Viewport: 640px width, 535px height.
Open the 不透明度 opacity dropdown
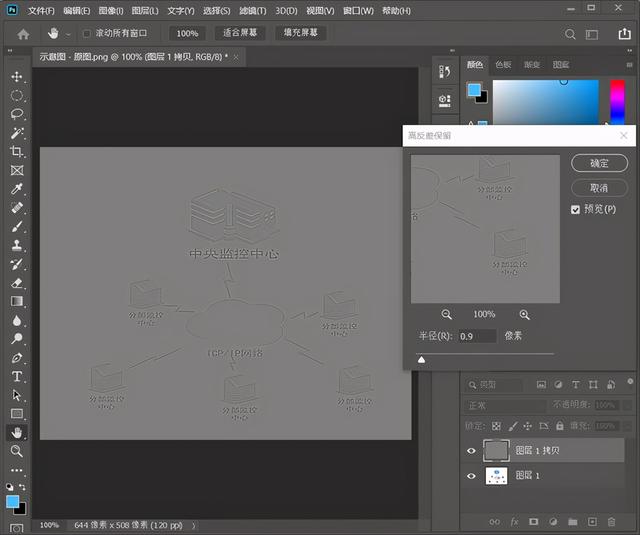627,405
